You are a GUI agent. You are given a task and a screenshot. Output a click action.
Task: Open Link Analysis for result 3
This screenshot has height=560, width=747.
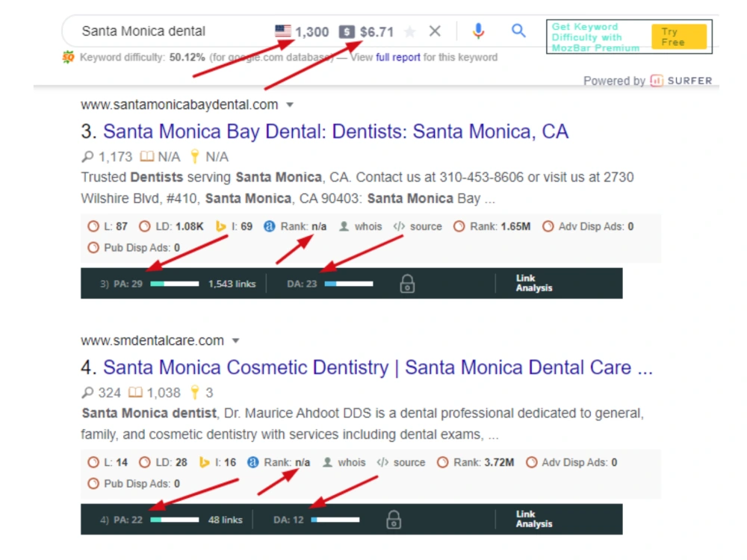tap(534, 283)
